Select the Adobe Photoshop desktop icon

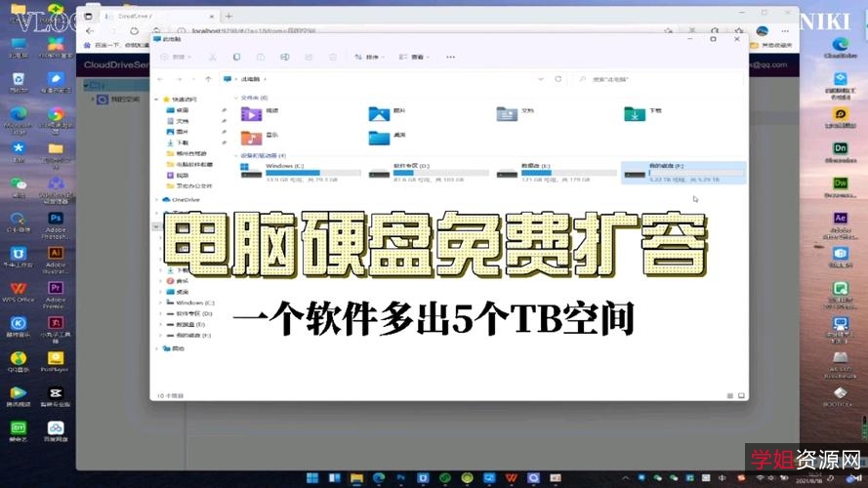point(56,225)
